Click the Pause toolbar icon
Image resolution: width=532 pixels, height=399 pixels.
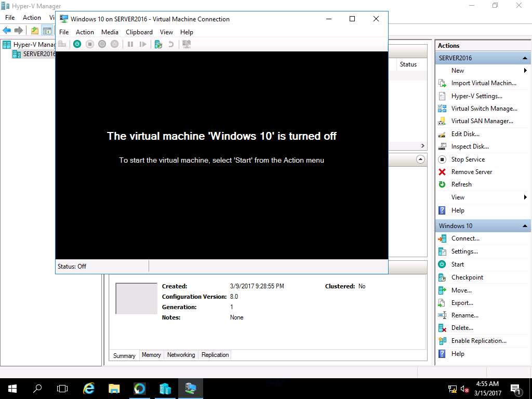click(130, 44)
